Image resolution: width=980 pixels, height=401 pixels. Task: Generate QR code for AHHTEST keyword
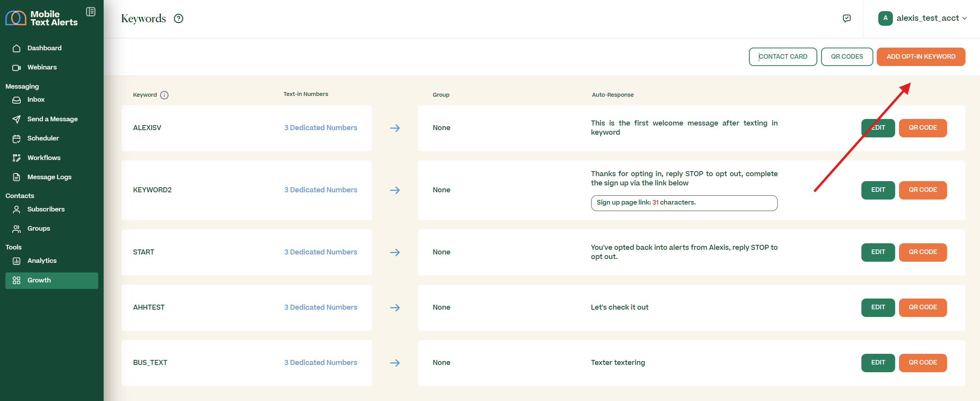(x=922, y=307)
